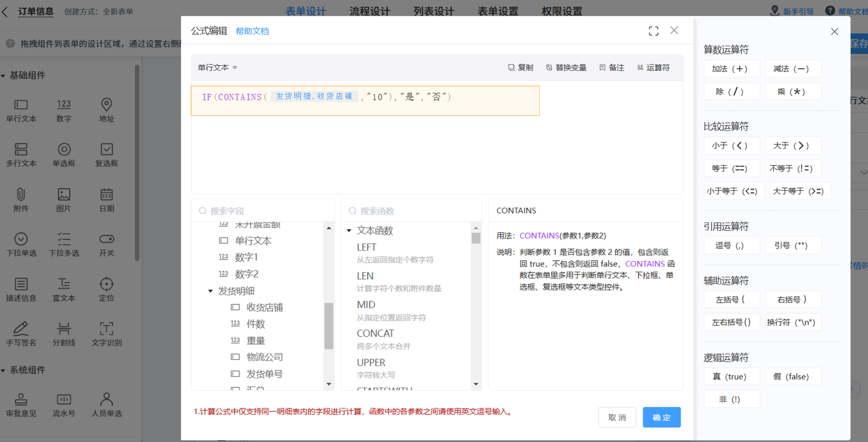This screenshot has width=868, height=442.
Task: Select the 人员单选 component
Action: click(x=107, y=405)
